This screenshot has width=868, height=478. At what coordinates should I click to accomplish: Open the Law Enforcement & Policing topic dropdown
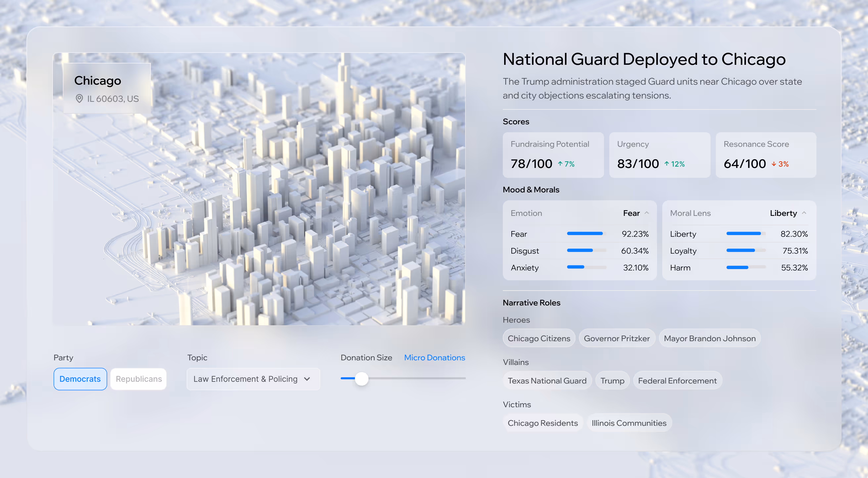point(253,379)
